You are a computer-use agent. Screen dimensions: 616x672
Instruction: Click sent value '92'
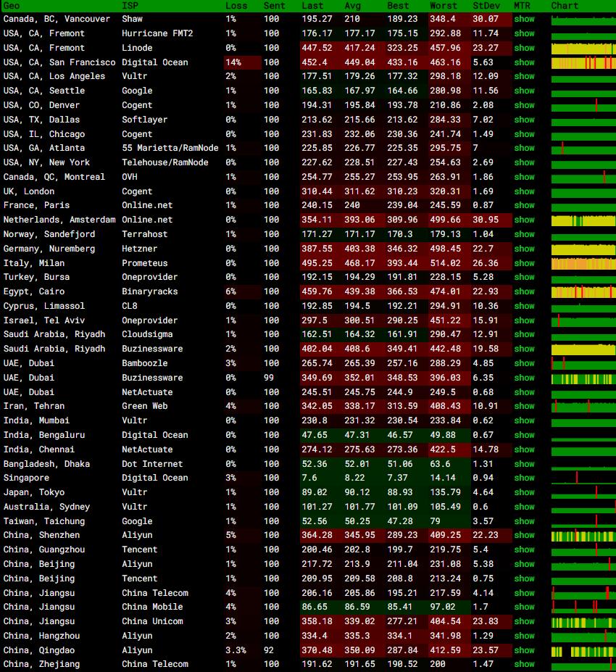(x=269, y=650)
